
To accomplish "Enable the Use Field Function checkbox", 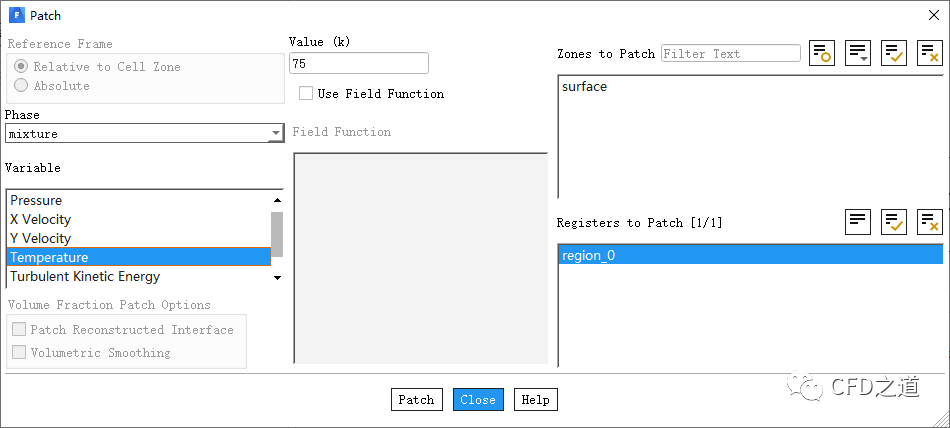I will tap(306, 94).
